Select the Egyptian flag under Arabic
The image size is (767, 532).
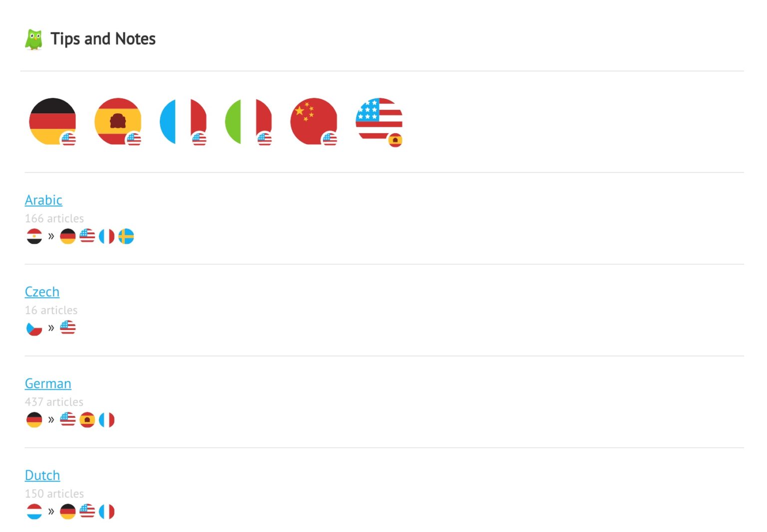tap(34, 236)
